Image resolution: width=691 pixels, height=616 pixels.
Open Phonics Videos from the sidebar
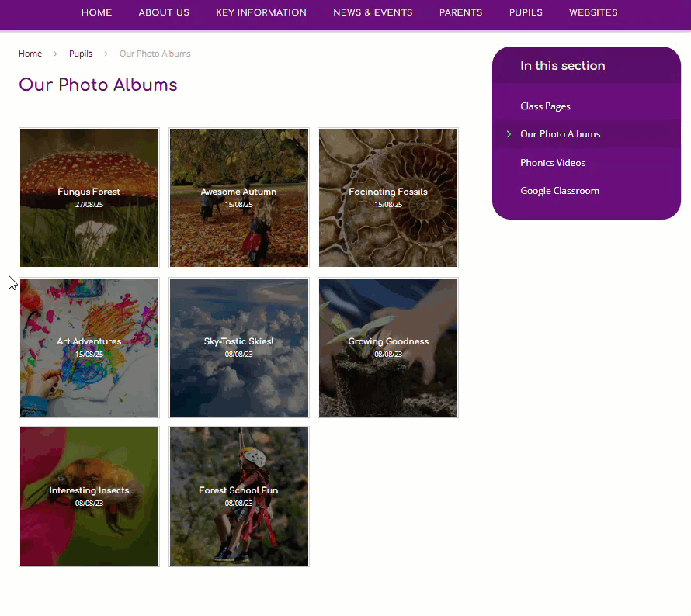click(x=553, y=163)
